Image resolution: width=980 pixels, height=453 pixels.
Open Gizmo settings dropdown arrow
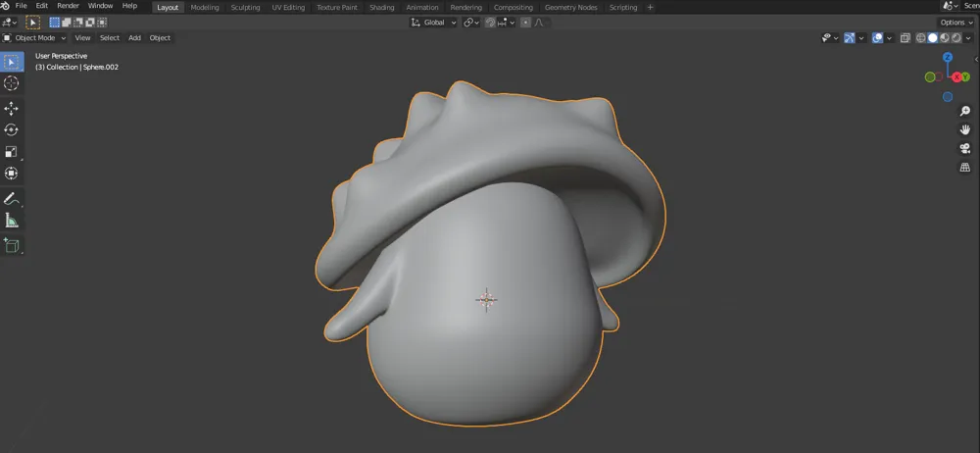coord(861,38)
